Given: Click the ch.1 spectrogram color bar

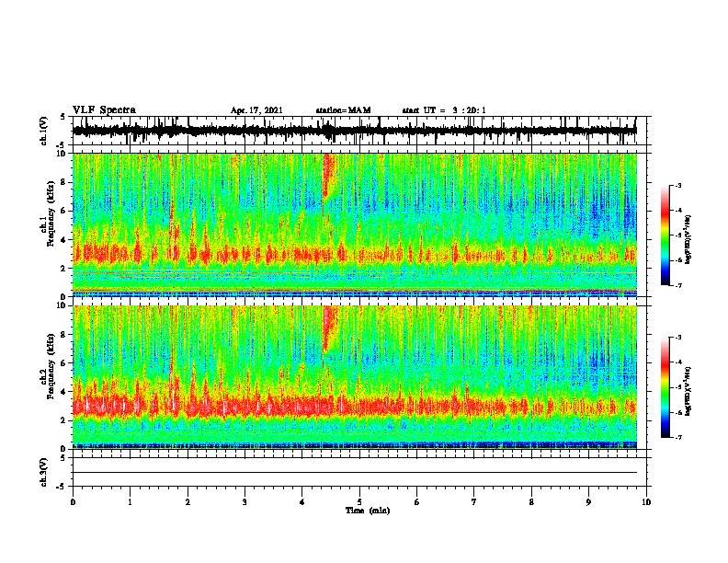Looking at the screenshot, I should click(665, 236).
